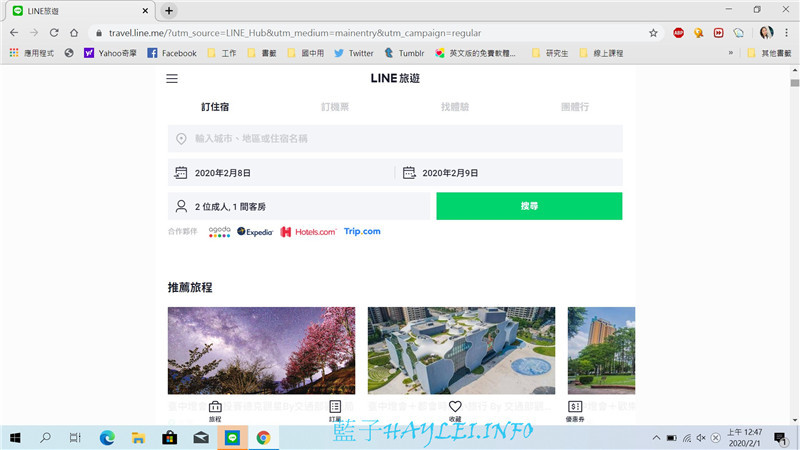Open the AdBlock Plus extension
This screenshot has width=800, height=450.
pyautogui.click(x=678, y=33)
